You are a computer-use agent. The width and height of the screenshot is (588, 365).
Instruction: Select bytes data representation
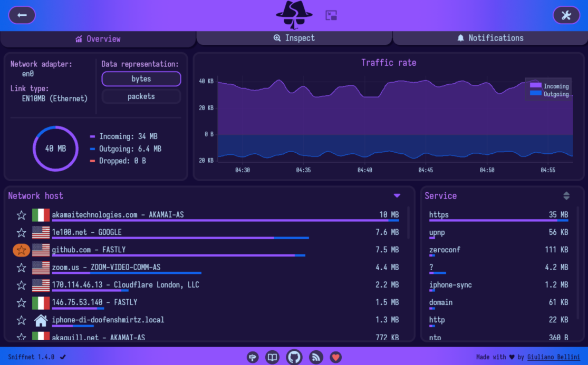pos(141,79)
